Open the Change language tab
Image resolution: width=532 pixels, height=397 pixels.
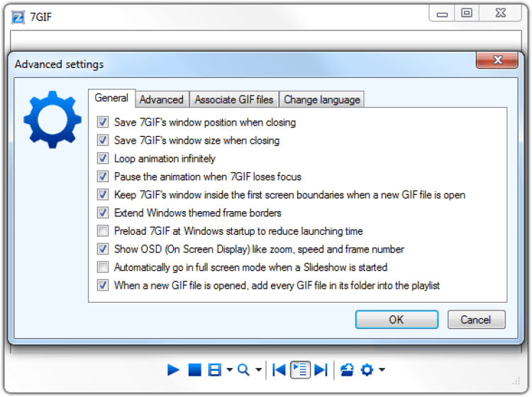321,100
